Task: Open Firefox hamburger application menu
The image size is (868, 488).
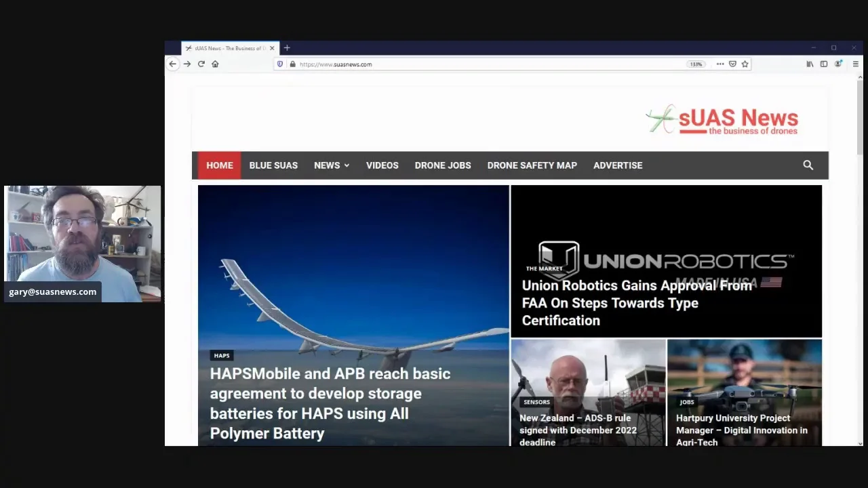Action: click(855, 64)
